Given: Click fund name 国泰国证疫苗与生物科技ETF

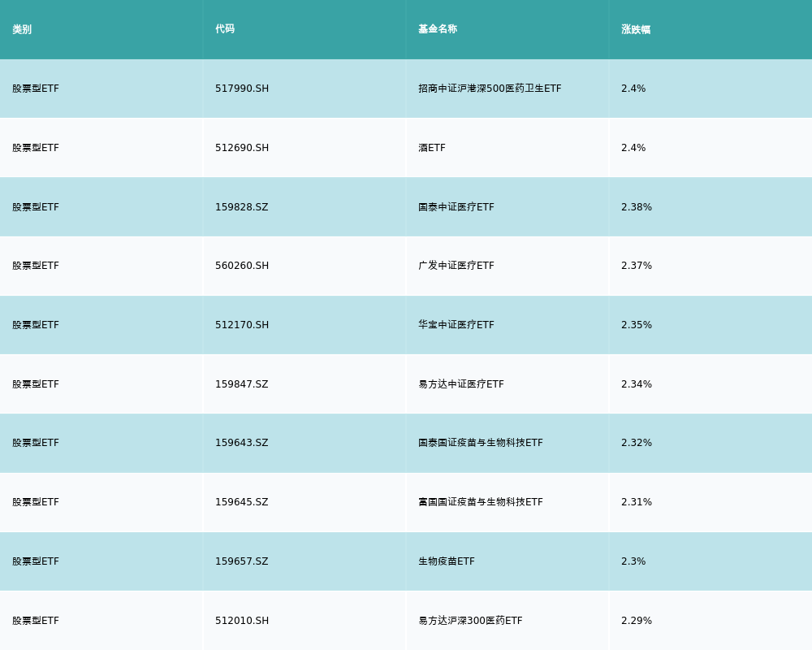Looking at the screenshot, I should coord(481,443).
